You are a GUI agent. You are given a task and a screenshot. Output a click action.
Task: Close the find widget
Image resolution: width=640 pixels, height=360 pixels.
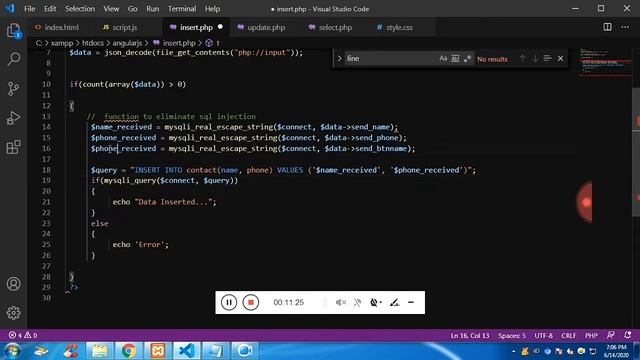coord(560,58)
